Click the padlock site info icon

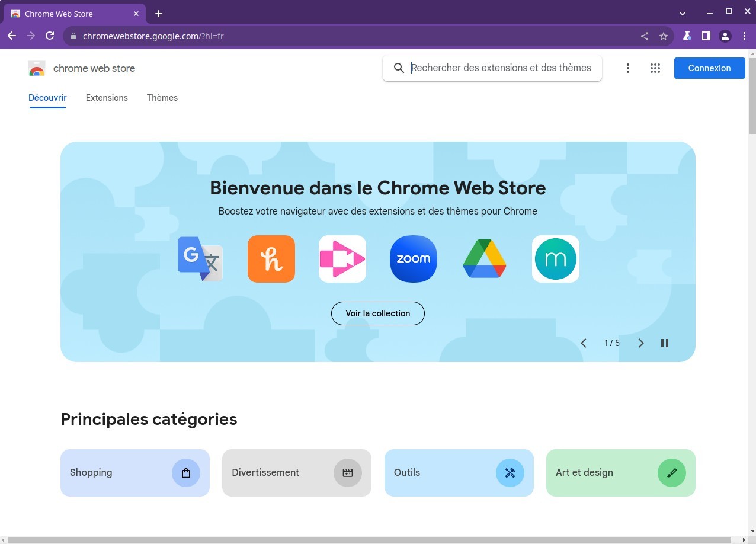73,36
